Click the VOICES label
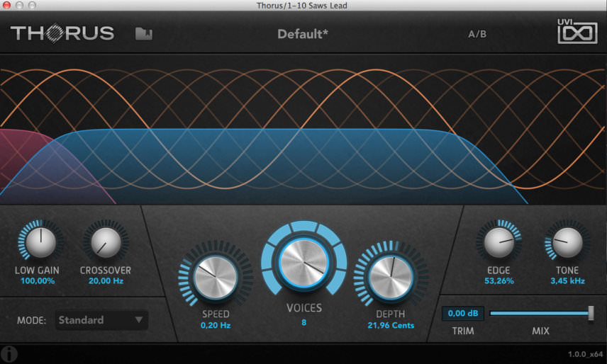Screen dimensions: 607x364 point(304,308)
